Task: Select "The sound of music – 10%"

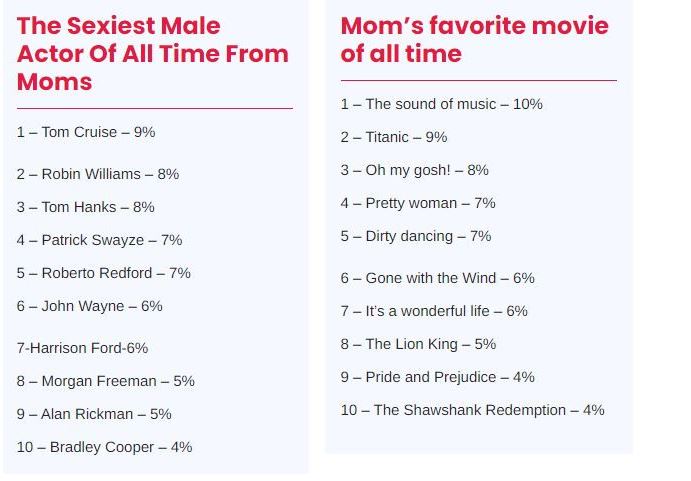Action: (441, 104)
